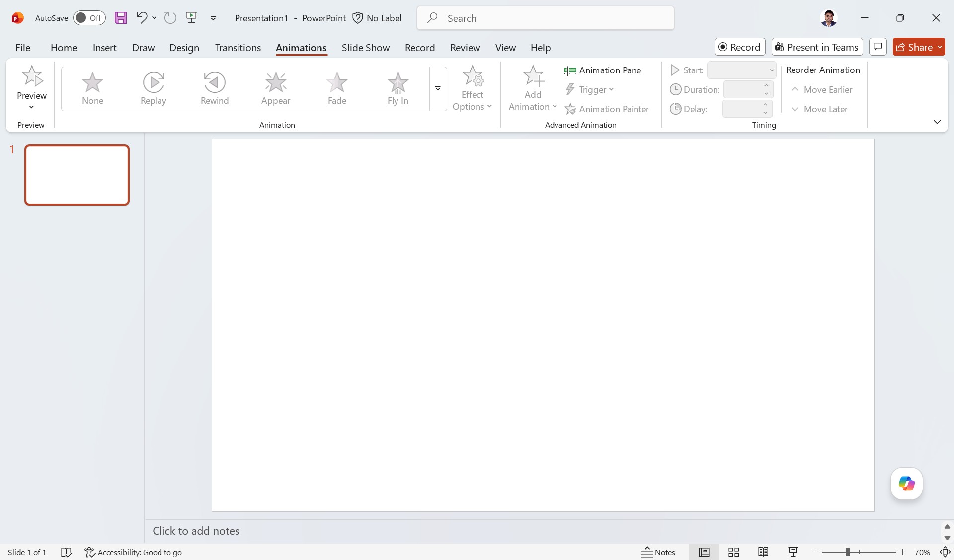954x560 pixels.
Task: Click the Delay input field
Action: [x=741, y=109]
